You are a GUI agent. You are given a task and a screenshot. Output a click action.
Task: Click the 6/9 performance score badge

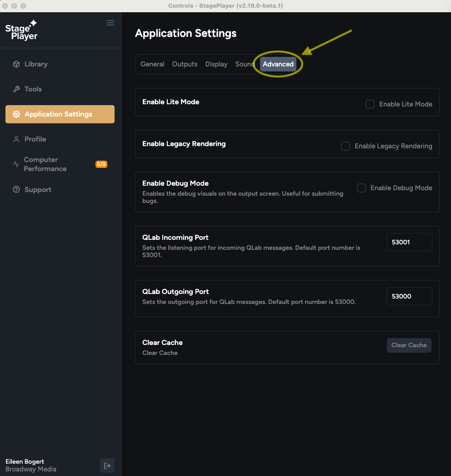coord(101,164)
